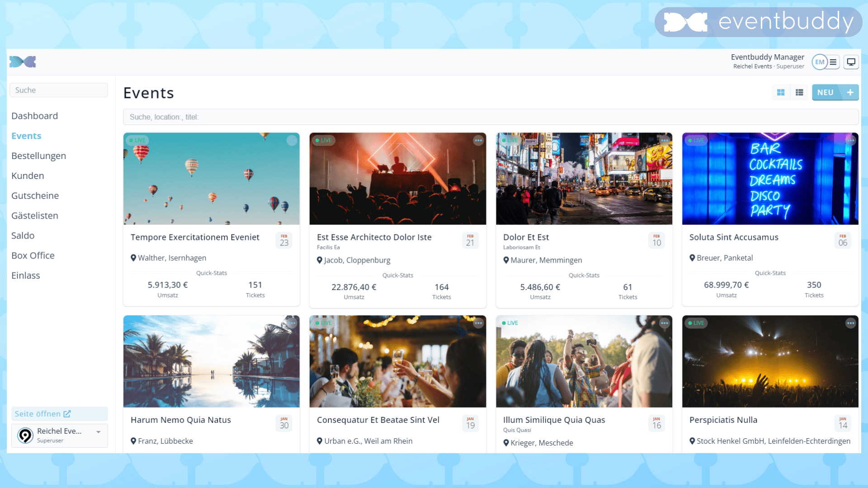Focus the events search by location or title

click(x=491, y=117)
